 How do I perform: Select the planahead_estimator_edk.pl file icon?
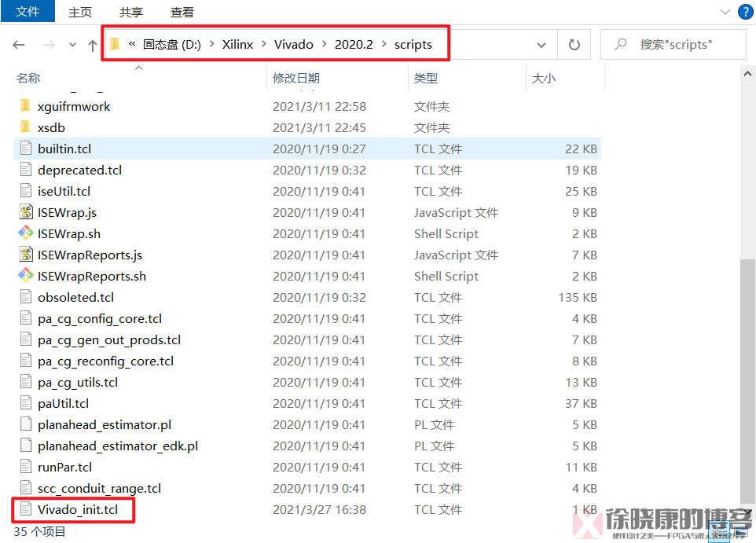click(26, 445)
